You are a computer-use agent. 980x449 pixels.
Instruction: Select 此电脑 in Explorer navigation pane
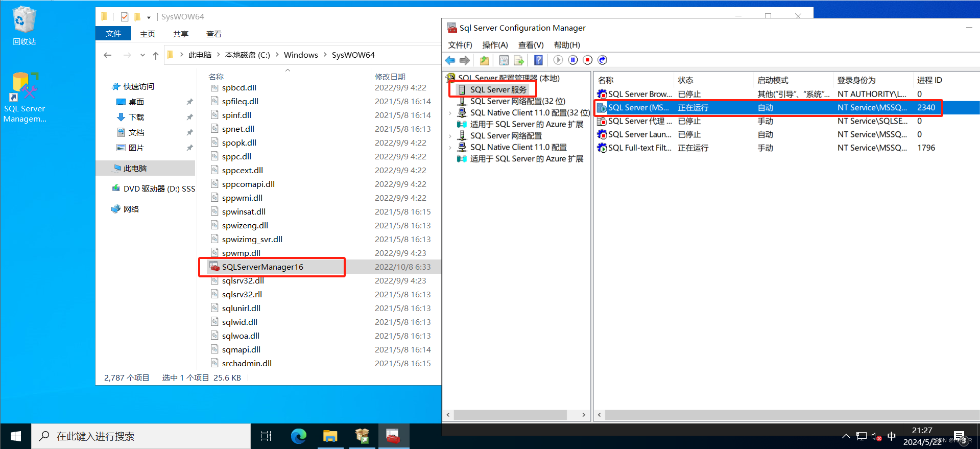point(135,168)
